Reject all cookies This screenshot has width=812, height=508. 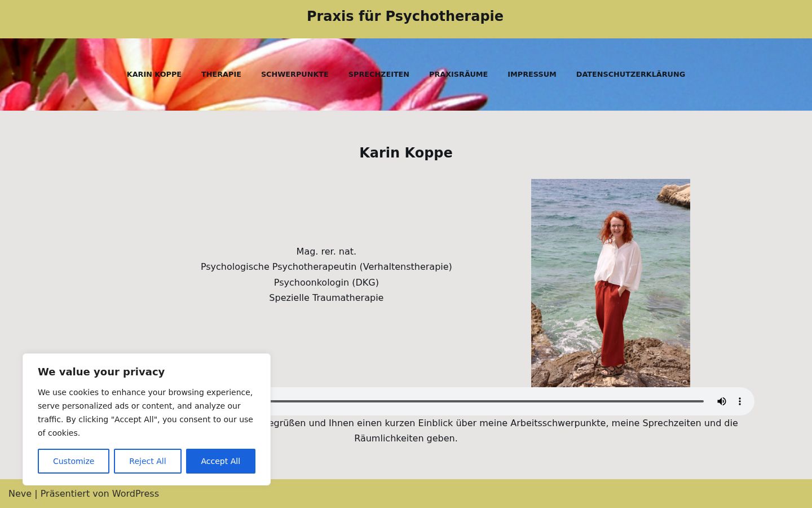coord(148,461)
